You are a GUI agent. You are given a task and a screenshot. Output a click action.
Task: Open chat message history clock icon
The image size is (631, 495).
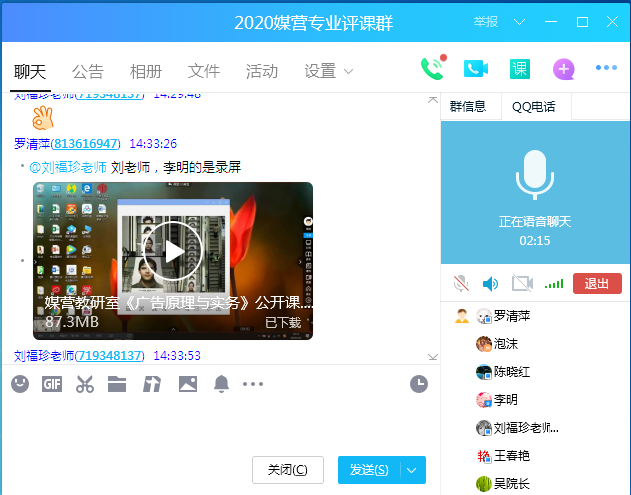point(419,383)
